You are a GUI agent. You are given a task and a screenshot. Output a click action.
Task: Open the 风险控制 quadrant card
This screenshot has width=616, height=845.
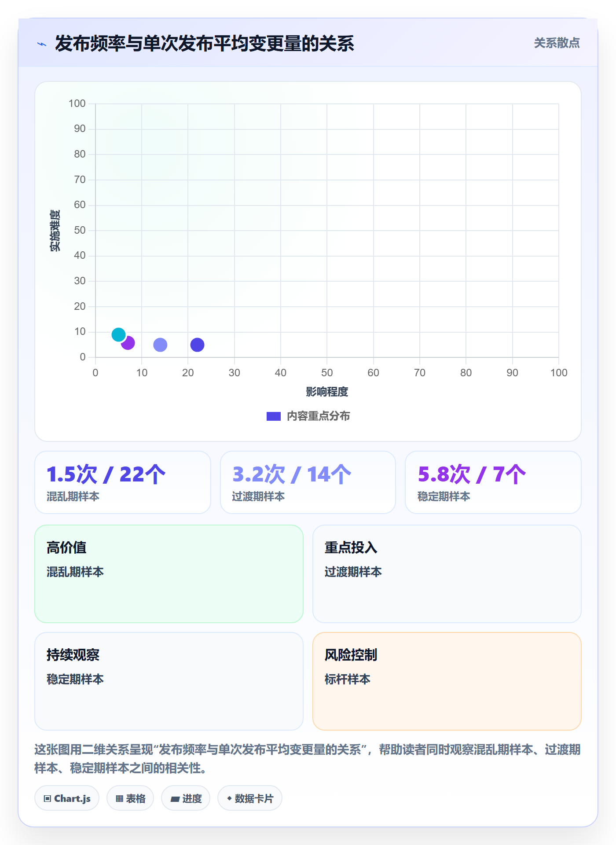tap(447, 681)
